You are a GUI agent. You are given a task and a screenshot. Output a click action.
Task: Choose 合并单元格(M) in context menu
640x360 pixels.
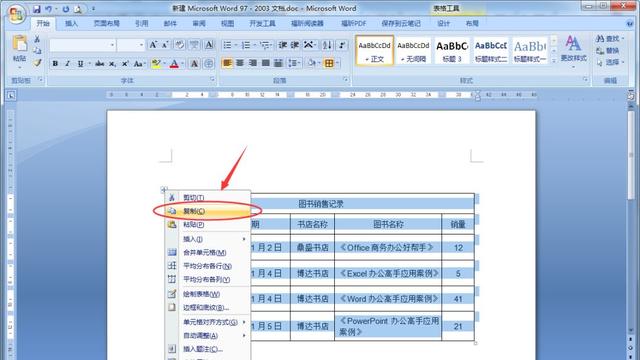(x=208, y=253)
